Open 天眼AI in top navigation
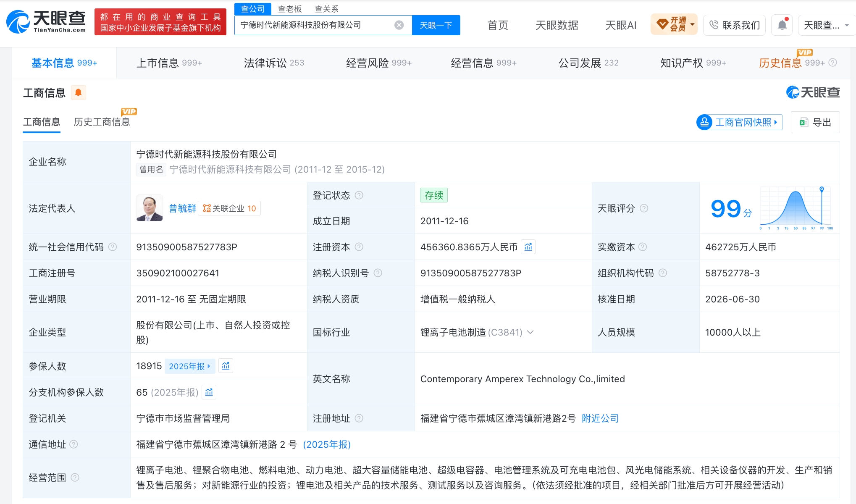The width and height of the screenshot is (856, 504). 621,25
